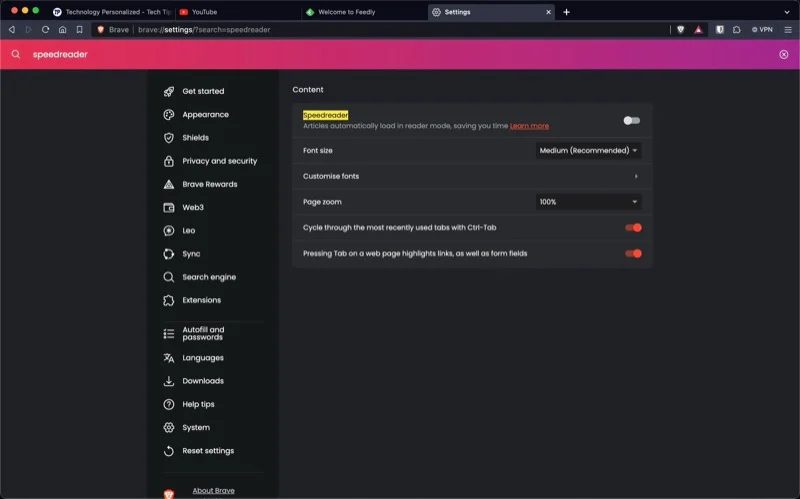Click the Learn more link
Viewport: 800px width, 499px height.
coord(529,126)
